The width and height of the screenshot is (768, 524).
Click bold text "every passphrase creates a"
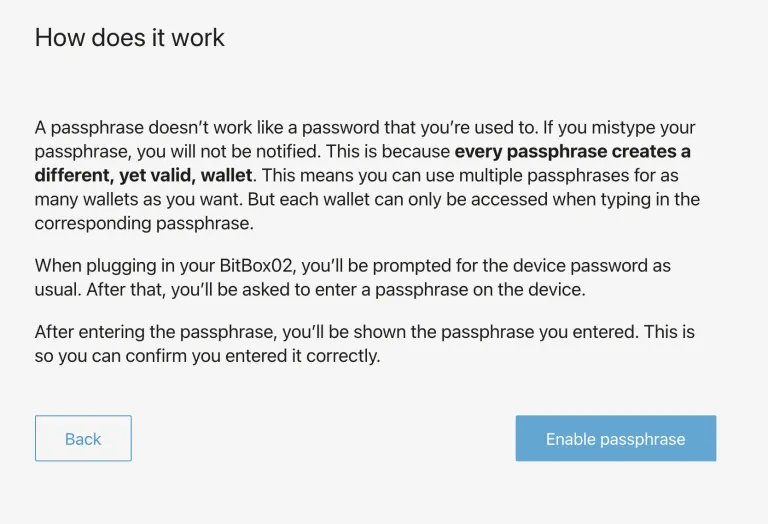coord(572,152)
